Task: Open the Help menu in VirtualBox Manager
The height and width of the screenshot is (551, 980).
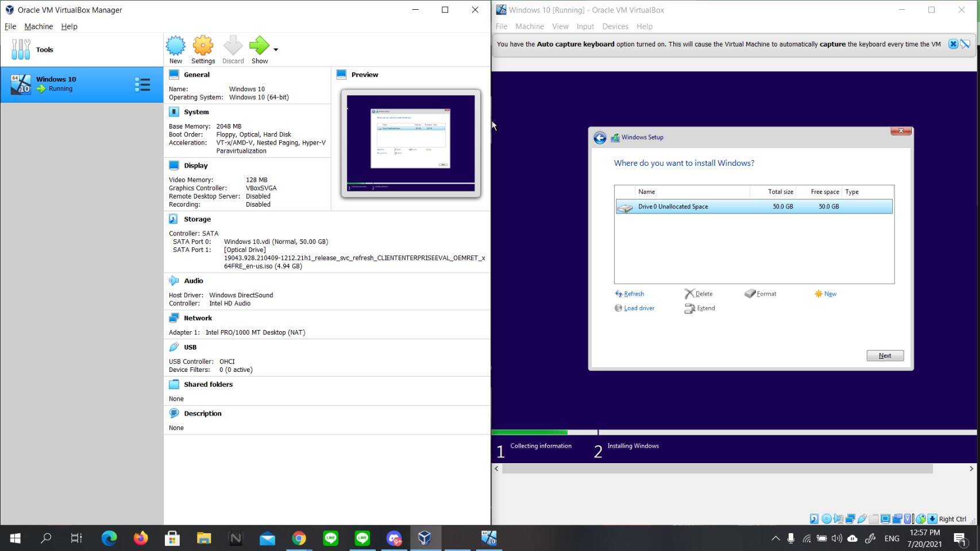Action: click(x=69, y=26)
